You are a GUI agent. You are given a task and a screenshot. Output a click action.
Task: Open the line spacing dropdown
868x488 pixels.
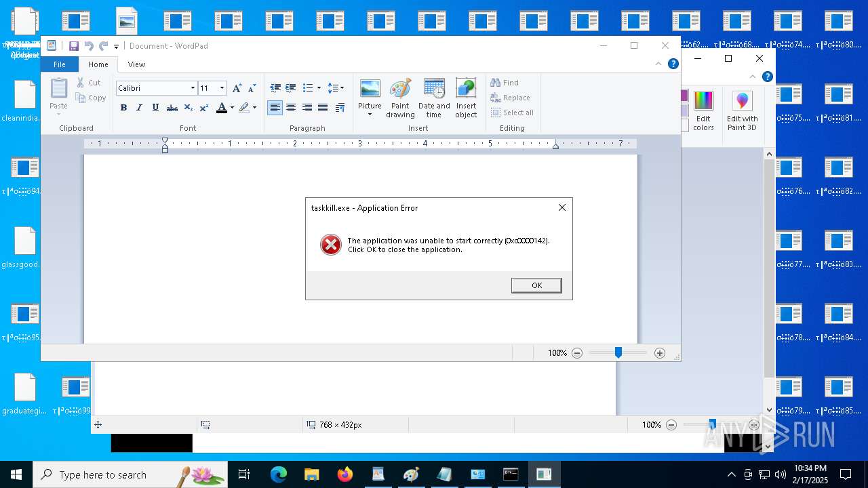coord(336,88)
